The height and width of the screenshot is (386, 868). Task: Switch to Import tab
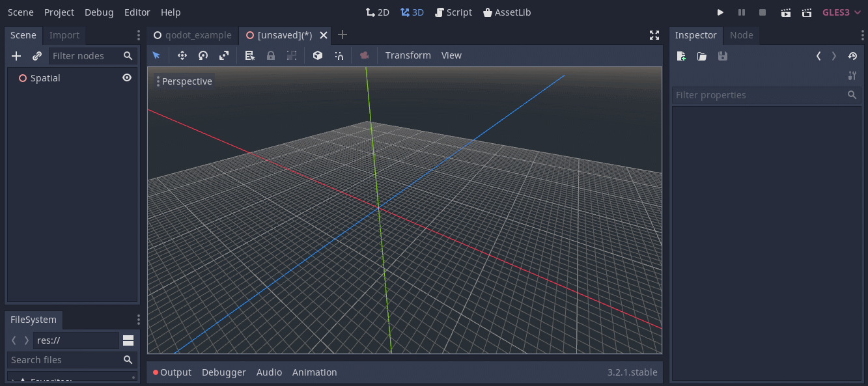(x=64, y=35)
